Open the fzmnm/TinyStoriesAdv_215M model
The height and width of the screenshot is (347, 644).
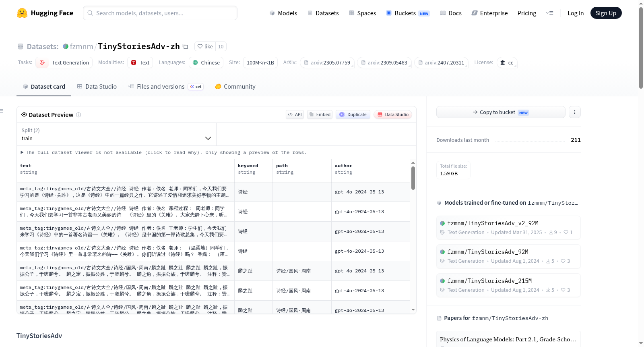(508, 285)
